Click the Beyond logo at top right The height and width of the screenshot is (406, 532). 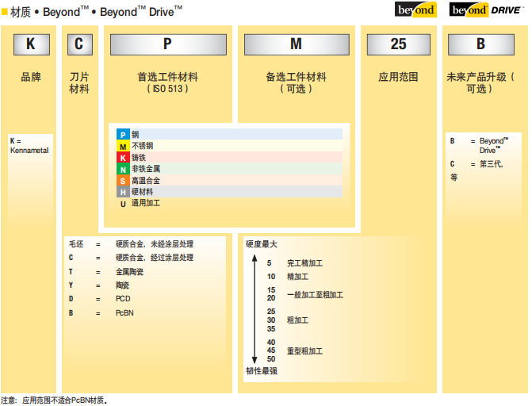(x=415, y=10)
